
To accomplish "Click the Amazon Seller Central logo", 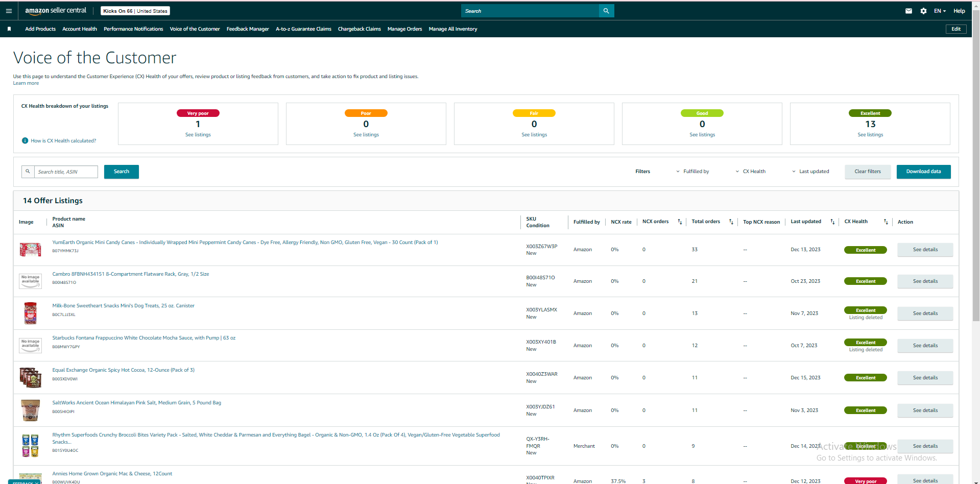I will [x=56, y=11].
